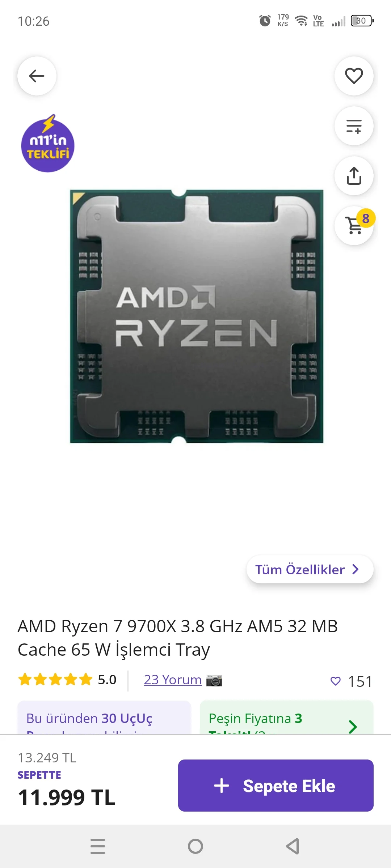Tap the five-star rating 5.0
The image size is (391, 868).
[67, 680]
